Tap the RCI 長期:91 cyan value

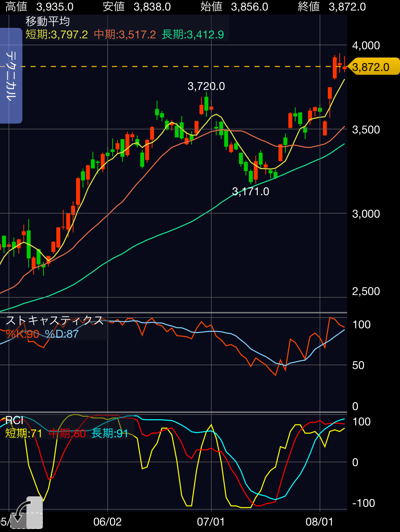pyautogui.click(x=110, y=434)
